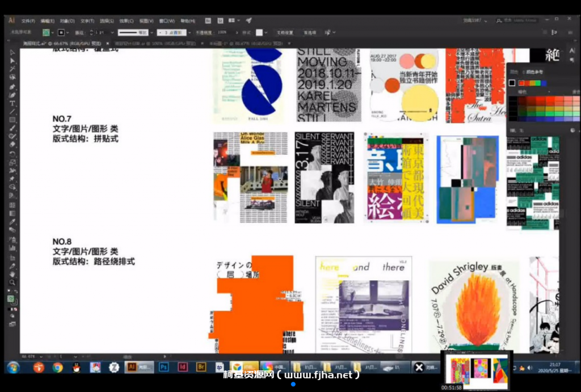Select the Eraser tool
Viewport: 581px width, 392px height.
click(x=12, y=145)
